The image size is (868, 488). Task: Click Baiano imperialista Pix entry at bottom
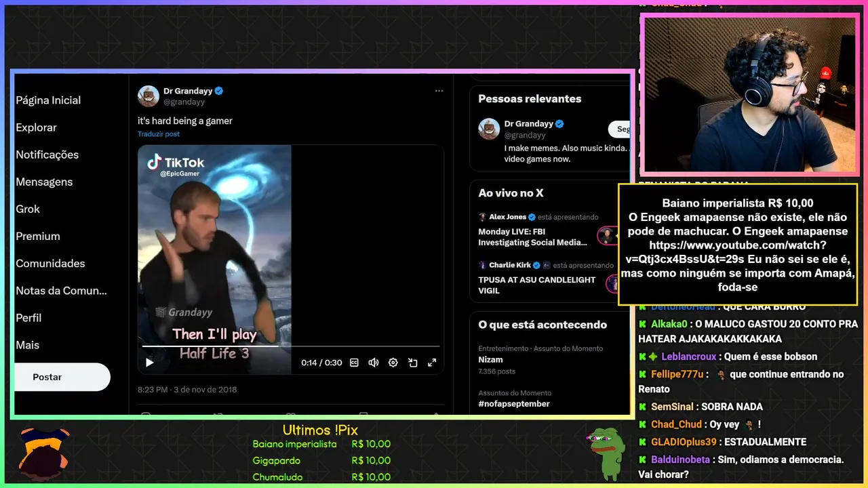pos(321,444)
